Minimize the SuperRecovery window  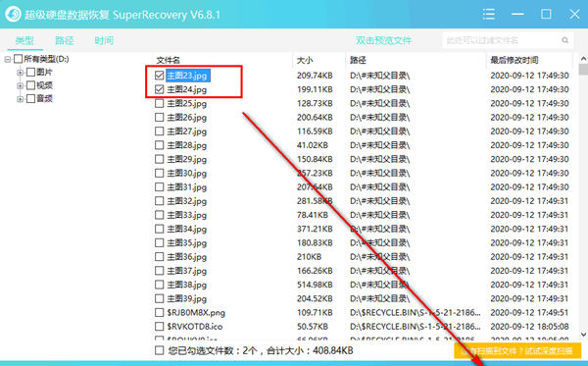(517, 15)
